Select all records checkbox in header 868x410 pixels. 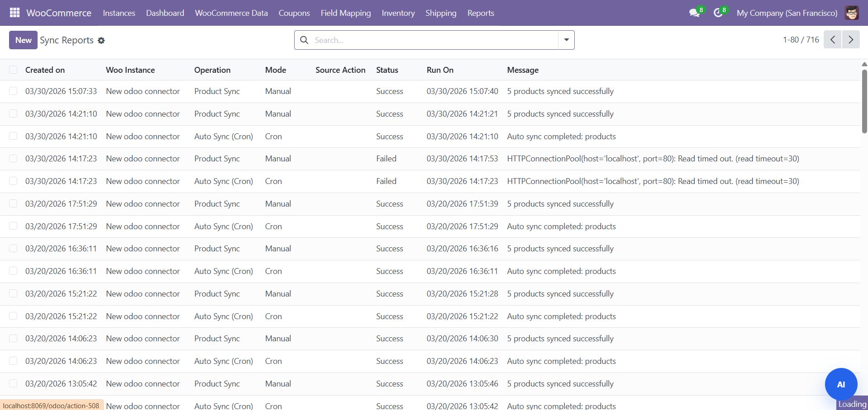(x=13, y=70)
